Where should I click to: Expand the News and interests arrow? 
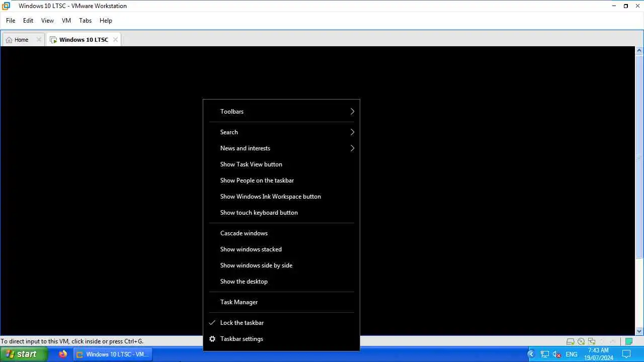pyautogui.click(x=352, y=148)
